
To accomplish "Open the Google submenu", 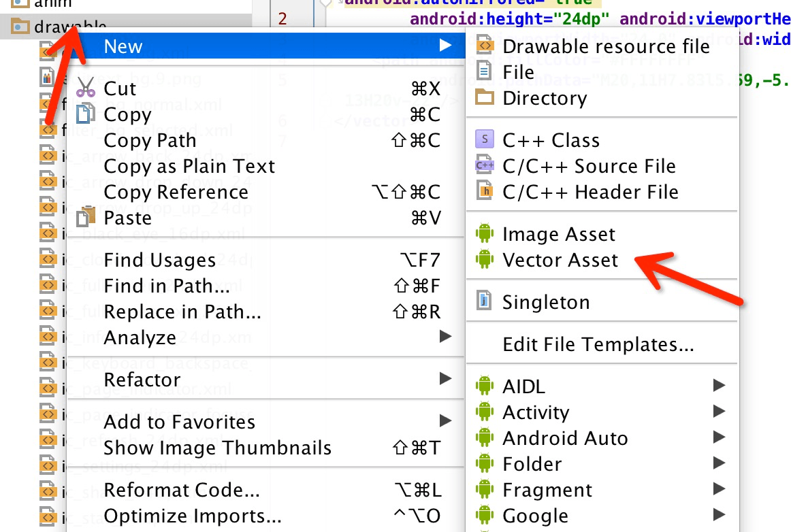I will (x=603, y=516).
